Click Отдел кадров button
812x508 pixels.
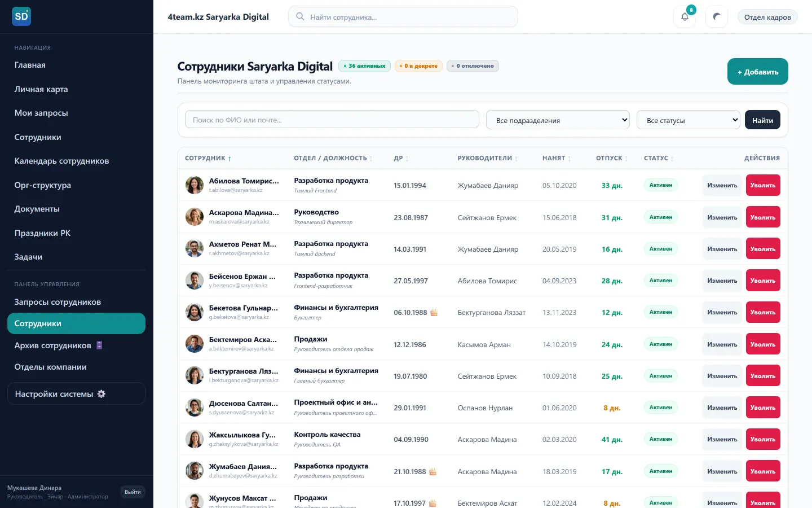(767, 17)
